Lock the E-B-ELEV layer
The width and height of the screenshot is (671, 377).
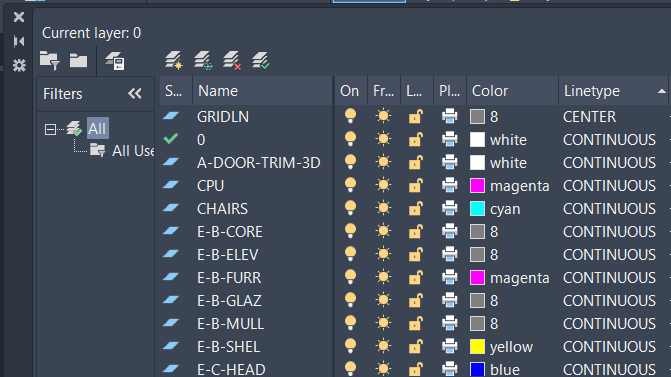click(416, 254)
